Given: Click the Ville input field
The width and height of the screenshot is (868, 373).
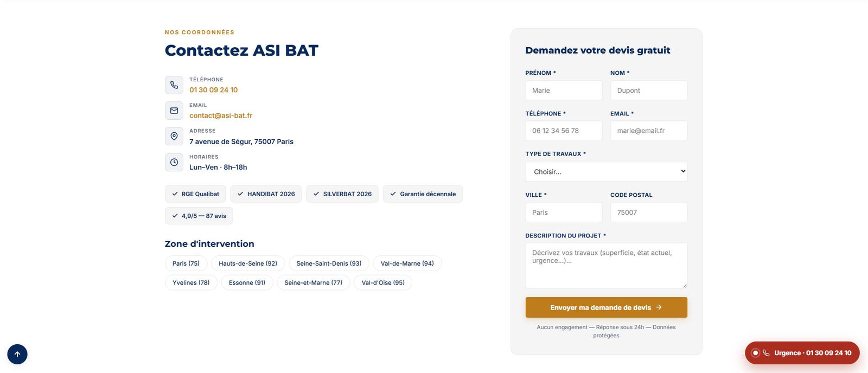Looking at the screenshot, I should 564,213.
